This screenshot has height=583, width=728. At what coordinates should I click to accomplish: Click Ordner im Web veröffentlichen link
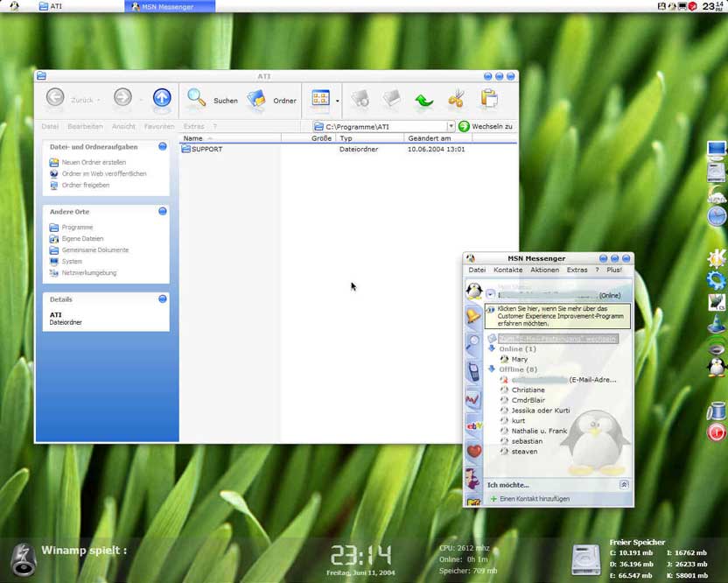tap(104, 173)
